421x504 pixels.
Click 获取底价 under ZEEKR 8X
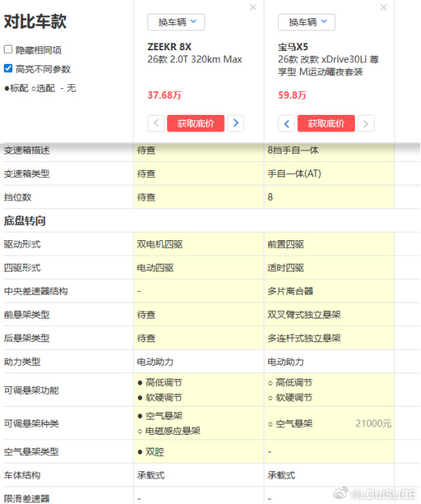click(x=196, y=123)
